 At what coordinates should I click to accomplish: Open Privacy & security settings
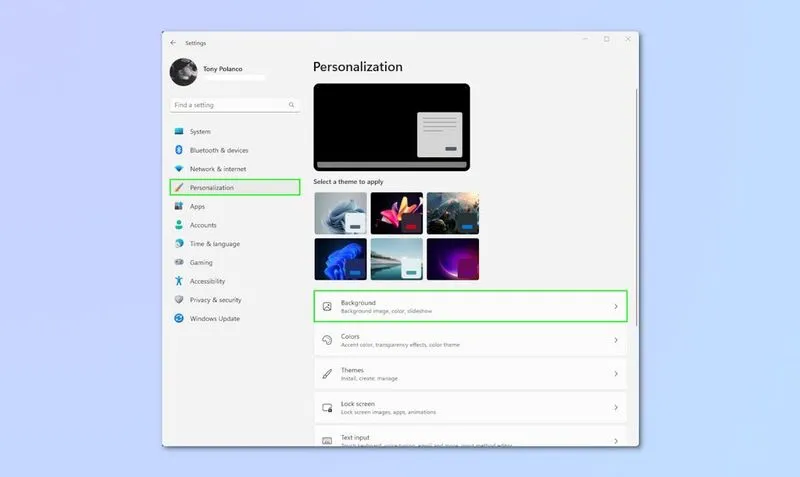[235, 299]
